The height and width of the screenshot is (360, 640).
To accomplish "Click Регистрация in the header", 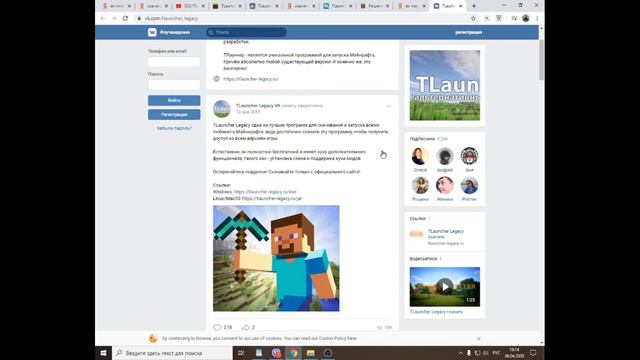I will point(468,32).
